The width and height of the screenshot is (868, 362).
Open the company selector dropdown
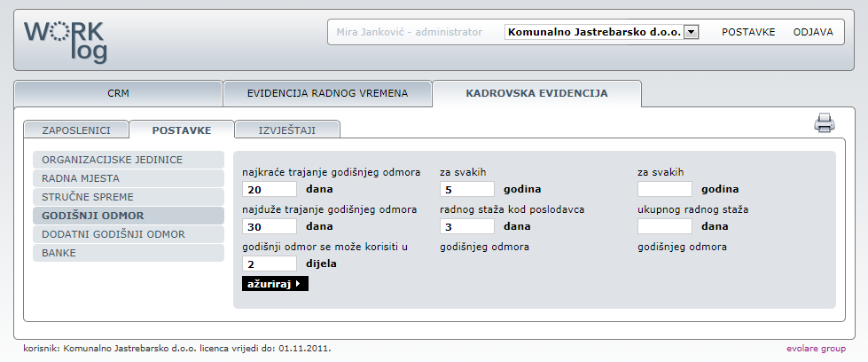pyautogui.click(x=692, y=32)
